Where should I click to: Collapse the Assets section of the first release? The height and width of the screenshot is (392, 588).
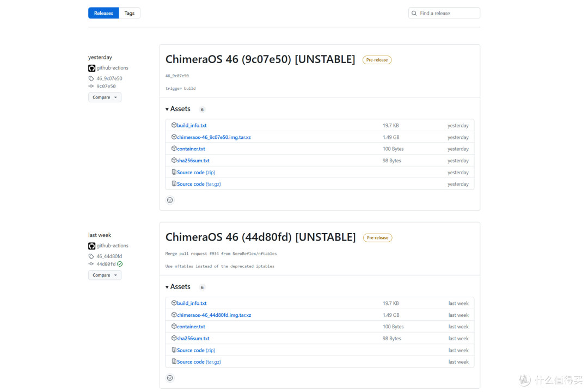(x=177, y=108)
